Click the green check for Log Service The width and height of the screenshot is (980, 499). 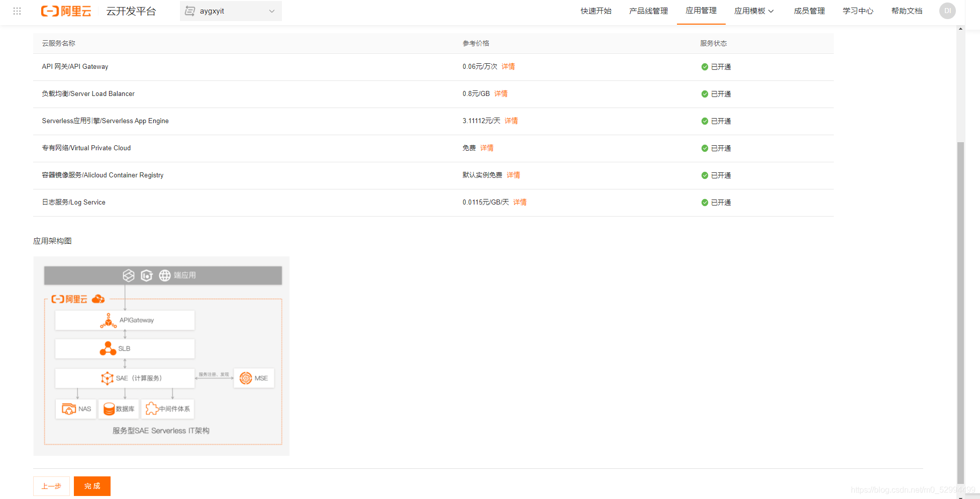coord(705,203)
